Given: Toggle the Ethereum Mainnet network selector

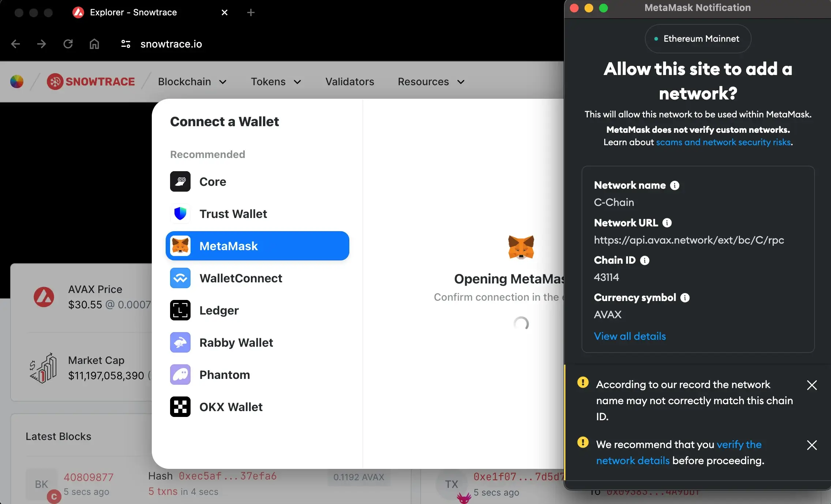Looking at the screenshot, I should 697,39.
